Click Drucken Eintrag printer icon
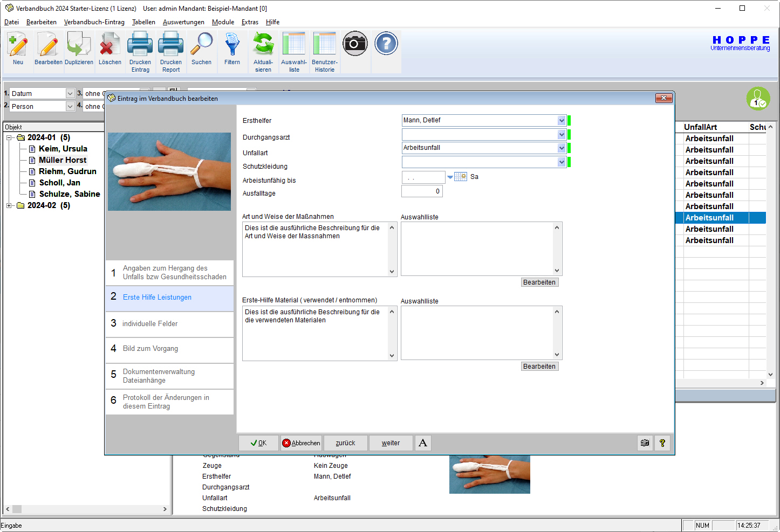Image resolution: width=780 pixels, height=532 pixels. click(x=140, y=44)
